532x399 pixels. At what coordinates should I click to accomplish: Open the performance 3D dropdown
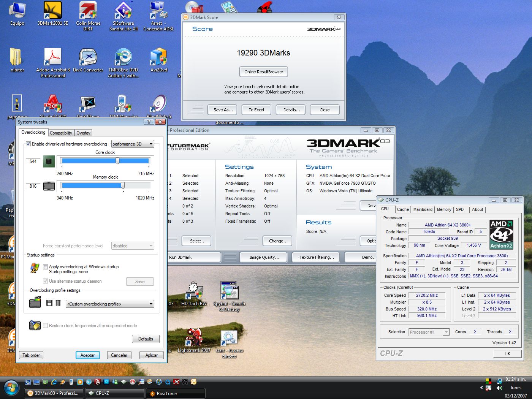(133, 144)
